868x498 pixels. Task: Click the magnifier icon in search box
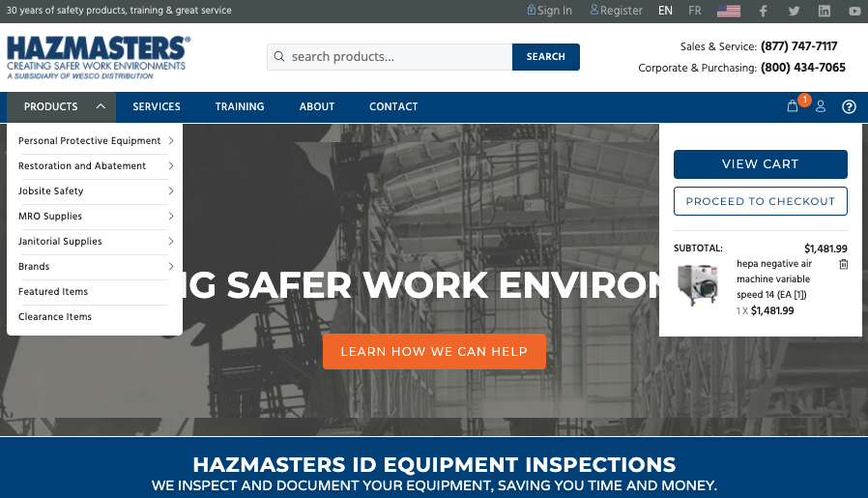(279, 56)
